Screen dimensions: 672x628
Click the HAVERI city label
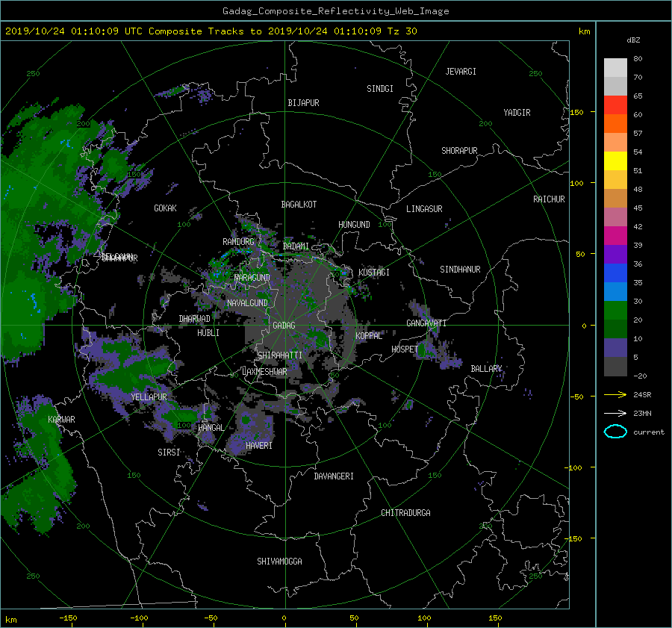pos(259,446)
